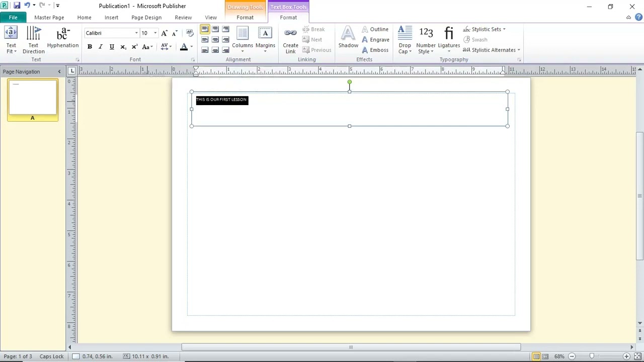This screenshot has width=644, height=362.
Task: Click highlighted text THIS IS OUR FIRST LESSON
Action: [x=222, y=100]
